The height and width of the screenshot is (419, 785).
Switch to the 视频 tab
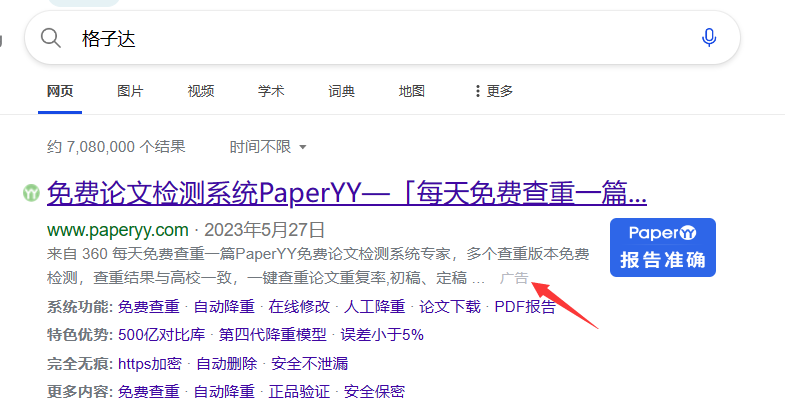(200, 91)
